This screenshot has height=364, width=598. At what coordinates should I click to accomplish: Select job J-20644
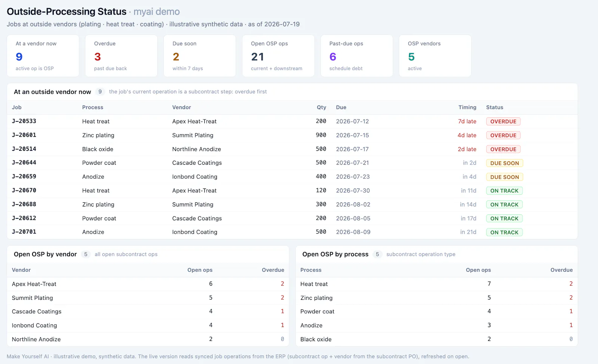coord(24,163)
